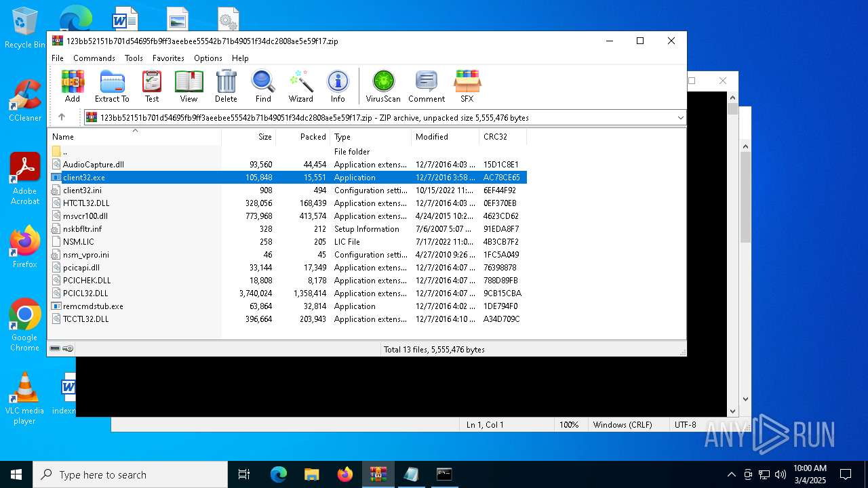Sort by the Packed column header
Image resolution: width=868 pixels, height=488 pixels.
coord(302,137)
